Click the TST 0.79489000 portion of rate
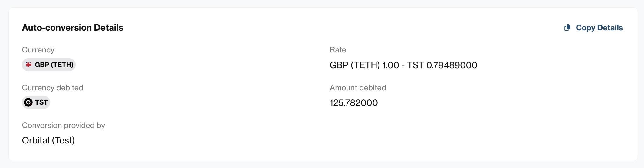The image size is (644, 168). coord(442,65)
